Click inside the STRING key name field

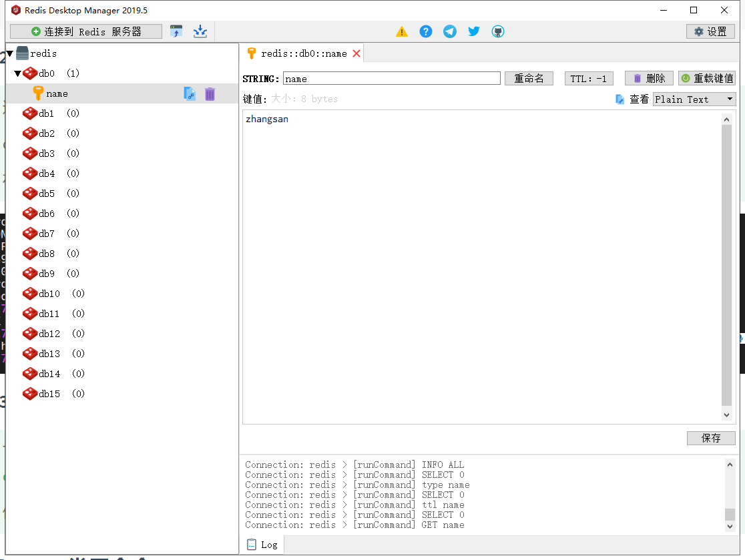coord(391,78)
